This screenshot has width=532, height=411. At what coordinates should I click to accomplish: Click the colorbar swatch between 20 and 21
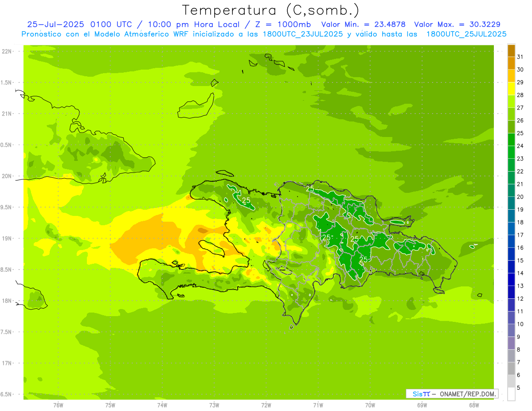point(511,191)
